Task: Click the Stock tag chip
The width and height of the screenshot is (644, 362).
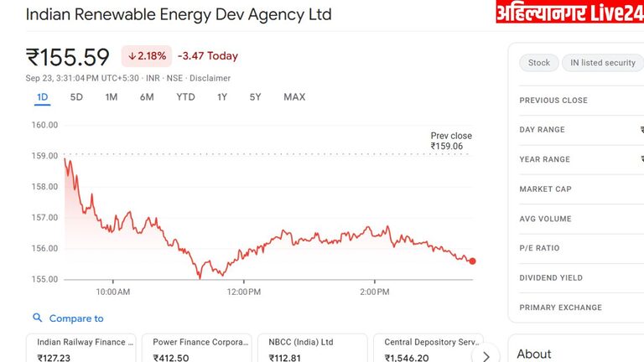Action: [539, 63]
